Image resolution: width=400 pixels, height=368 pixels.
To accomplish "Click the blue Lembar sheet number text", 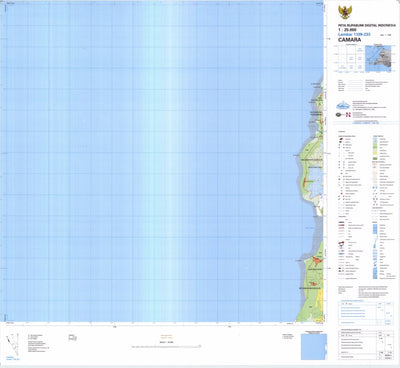I will coord(354,34).
